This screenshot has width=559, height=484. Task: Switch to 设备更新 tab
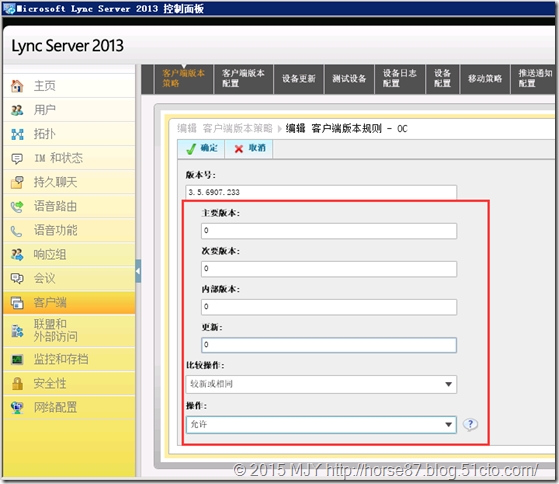pyautogui.click(x=299, y=78)
